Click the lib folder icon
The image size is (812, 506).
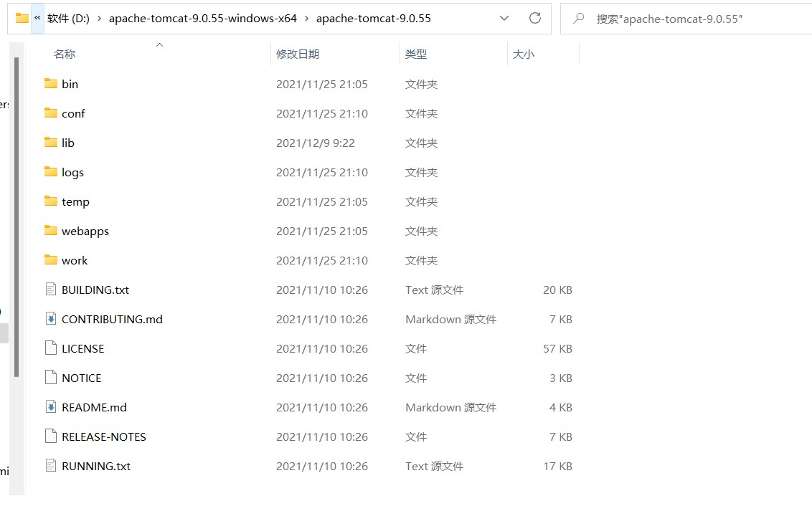[51, 143]
